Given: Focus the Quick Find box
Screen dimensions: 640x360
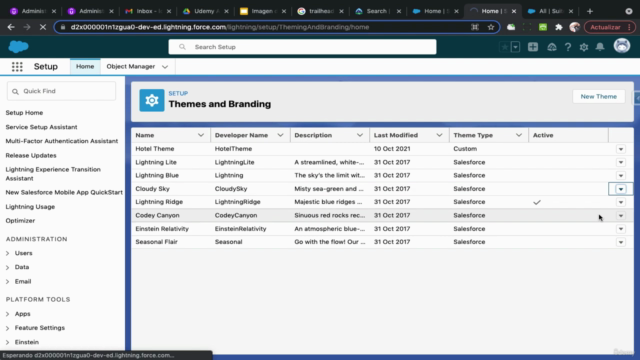Looking at the screenshot, I should tap(61, 91).
